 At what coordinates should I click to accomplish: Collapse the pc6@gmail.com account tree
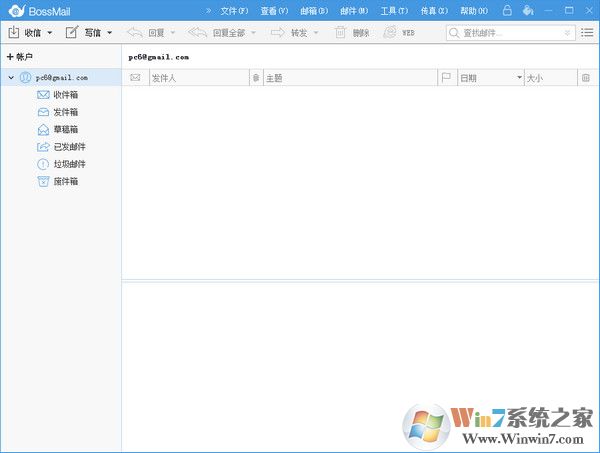[x=11, y=78]
